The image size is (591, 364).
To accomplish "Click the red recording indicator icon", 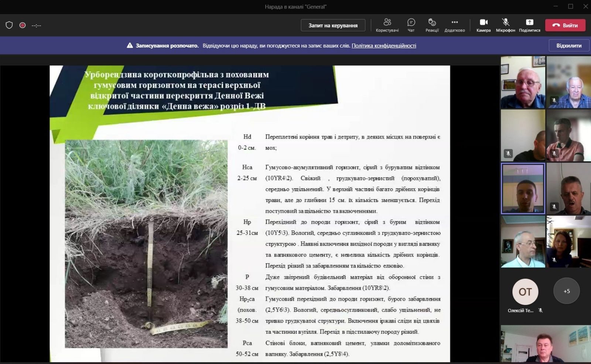I will pyautogui.click(x=23, y=25).
